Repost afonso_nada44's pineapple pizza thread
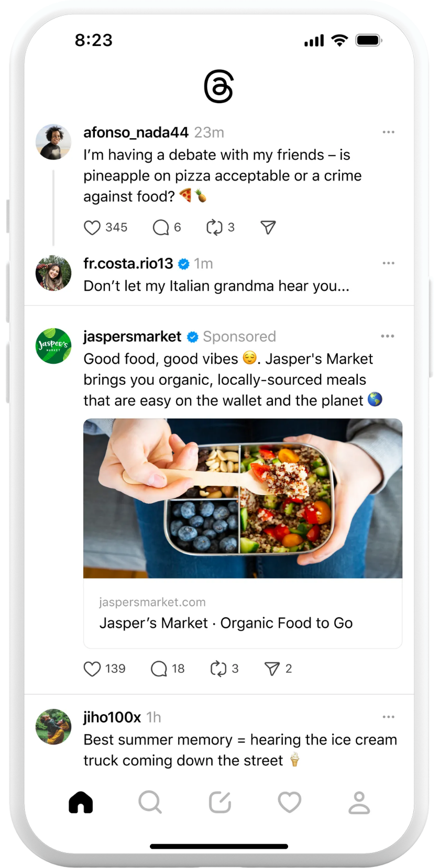439x868 pixels. pyautogui.click(x=214, y=228)
